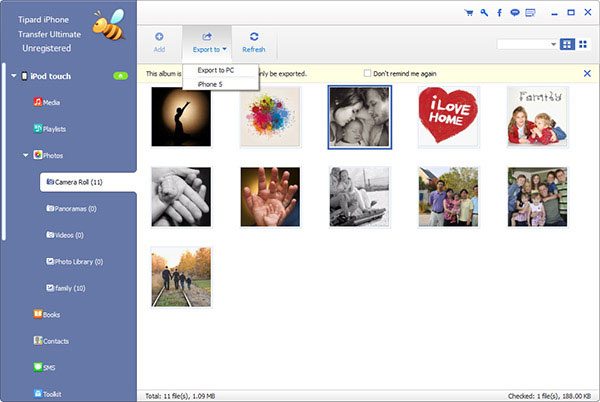600x402 pixels.
Task: Choose Export to PC menu entry
Action: click(x=216, y=70)
